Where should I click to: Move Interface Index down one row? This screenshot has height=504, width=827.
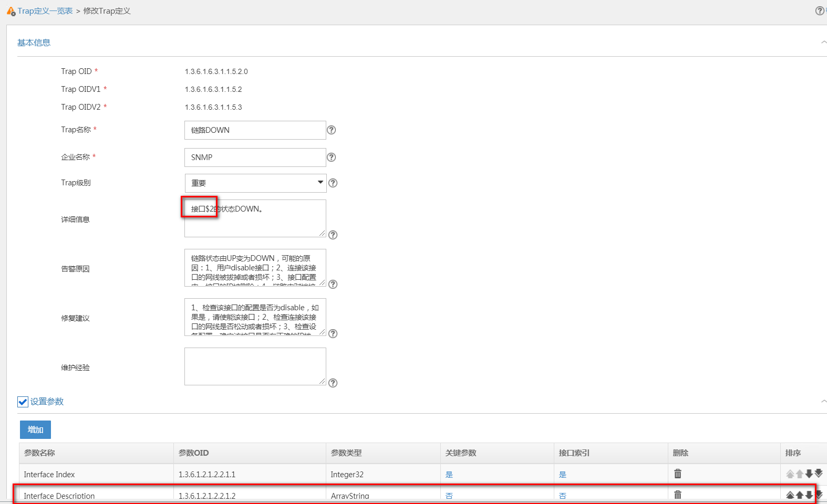tap(809, 474)
